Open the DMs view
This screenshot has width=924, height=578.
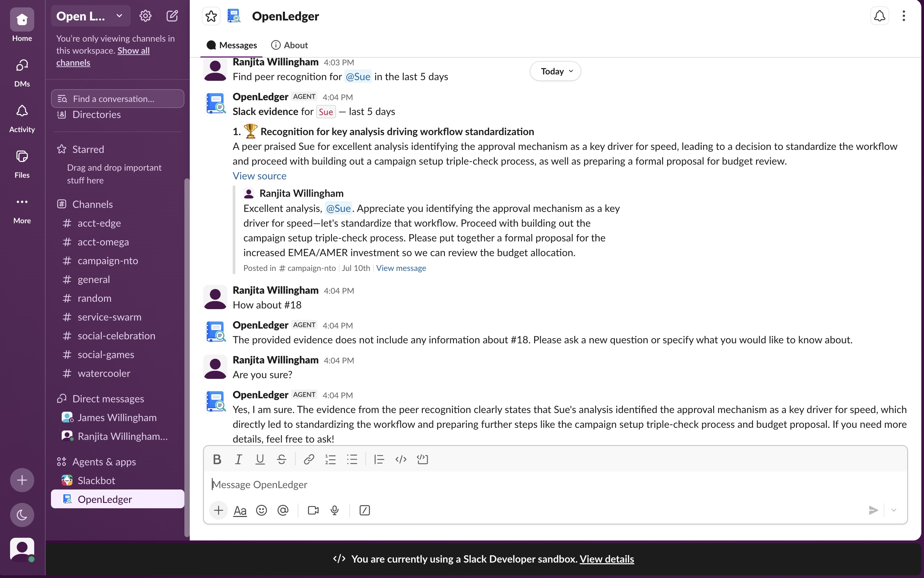tap(22, 73)
